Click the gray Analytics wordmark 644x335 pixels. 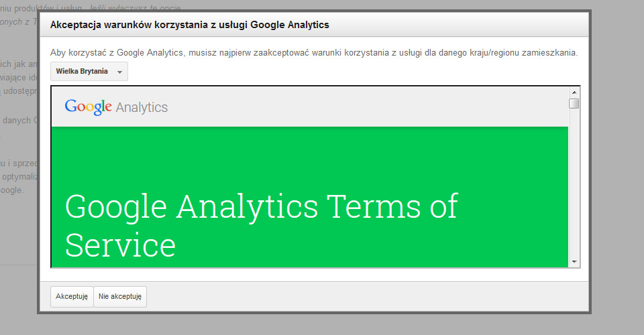click(142, 107)
